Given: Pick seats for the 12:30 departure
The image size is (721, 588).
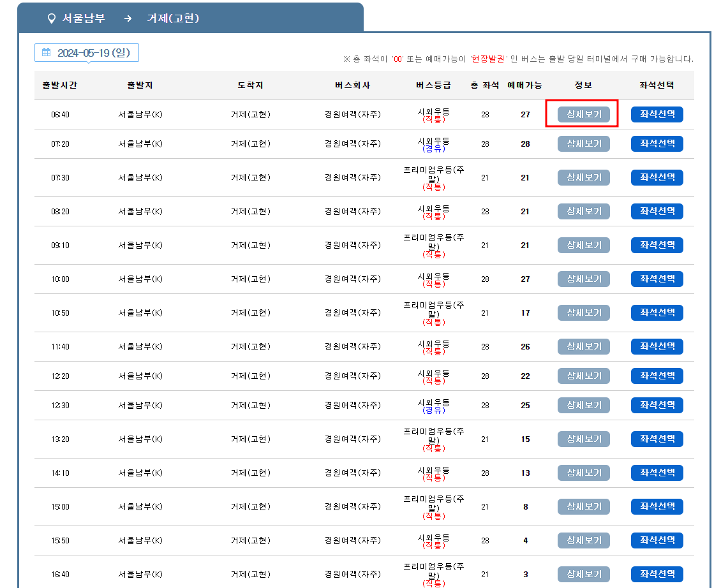Looking at the screenshot, I should pos(657,405).
